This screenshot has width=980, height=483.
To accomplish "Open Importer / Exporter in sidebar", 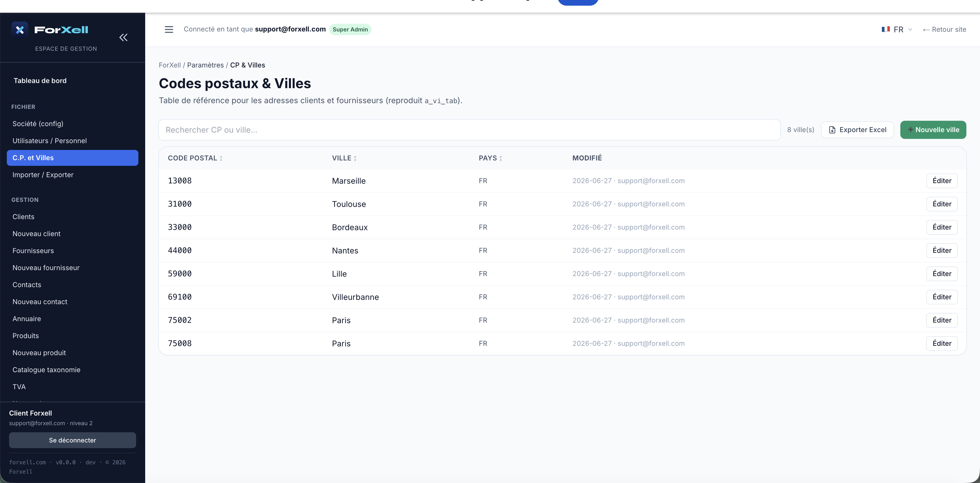I will [43, 175].
